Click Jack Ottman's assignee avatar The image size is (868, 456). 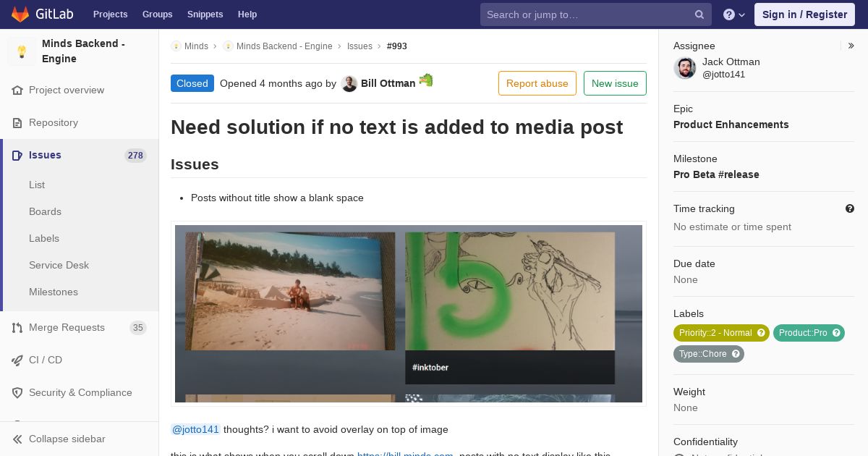click(685, 68)
